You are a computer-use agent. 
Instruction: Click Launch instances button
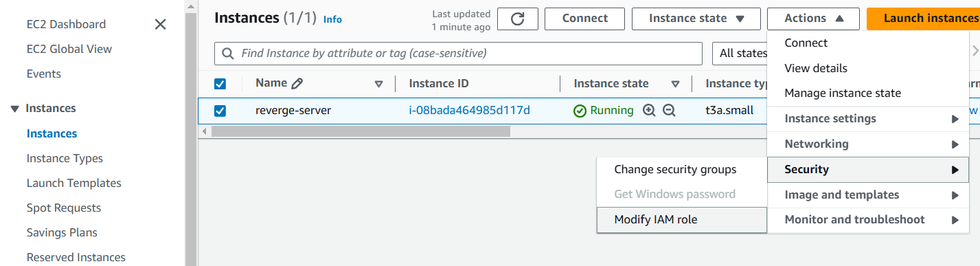pos(923,19)
